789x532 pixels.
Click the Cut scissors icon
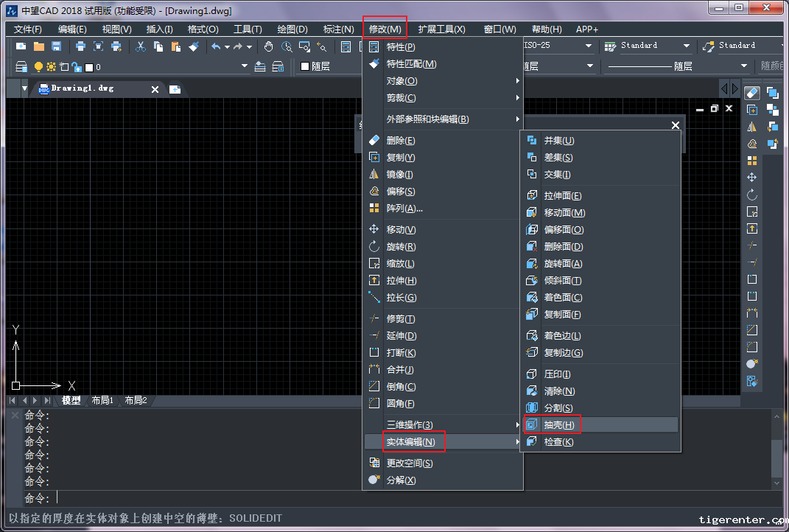(x=140, y=46)
